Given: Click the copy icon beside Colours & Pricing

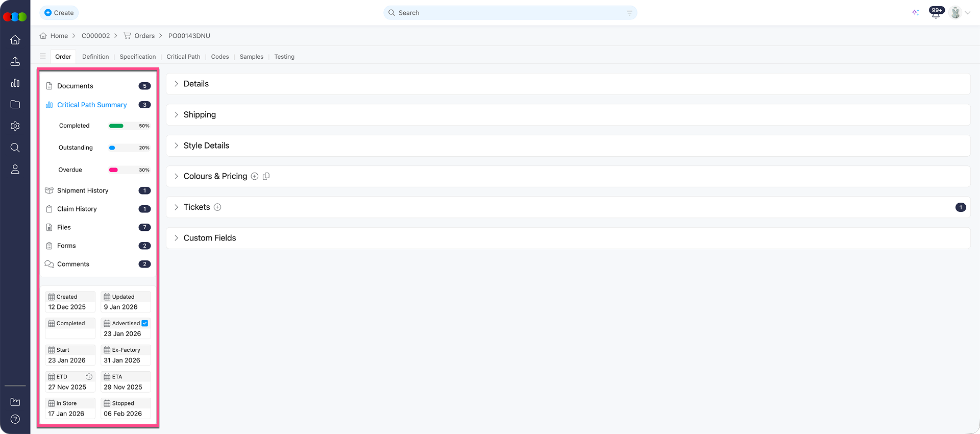Looking at the screenshot, I should tap(266, 176).
